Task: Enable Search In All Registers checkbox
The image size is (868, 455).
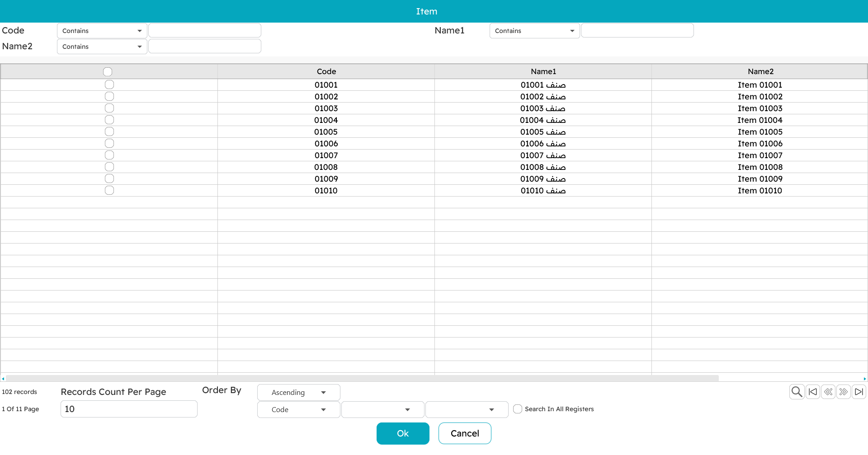Action: click(518, 409)
